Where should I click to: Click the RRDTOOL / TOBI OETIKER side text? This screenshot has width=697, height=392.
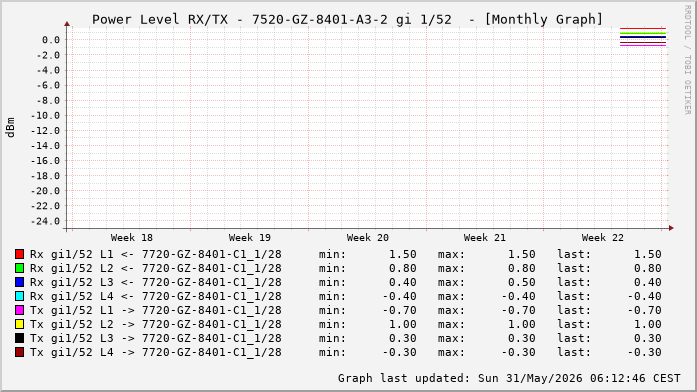(x=687, y=60)
